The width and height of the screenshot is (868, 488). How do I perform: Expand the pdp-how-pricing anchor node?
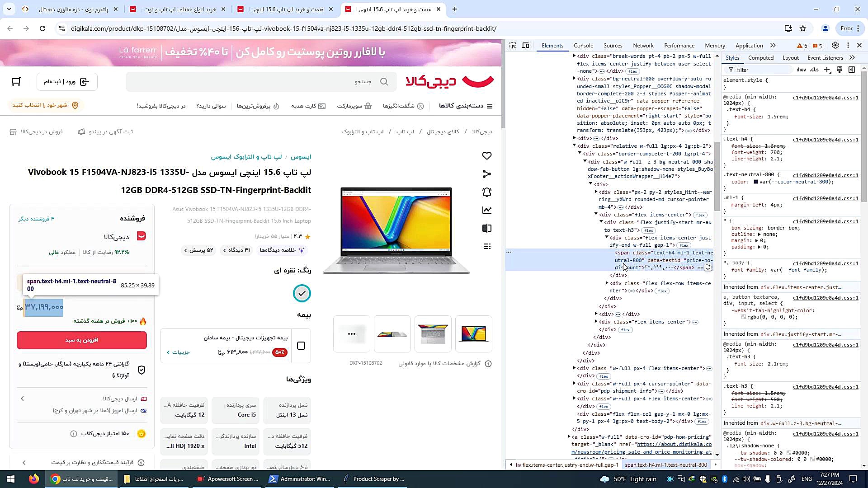569,437
